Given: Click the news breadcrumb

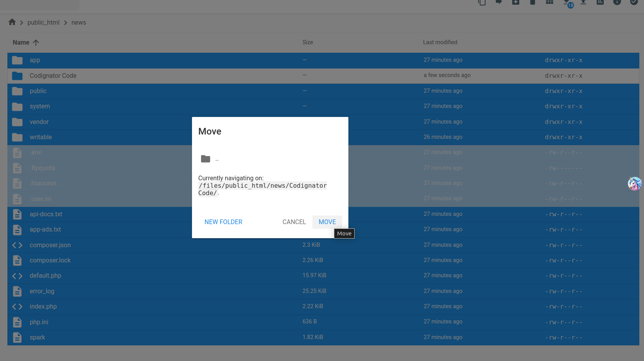Looking at the screenshot, I should [79, 23].
